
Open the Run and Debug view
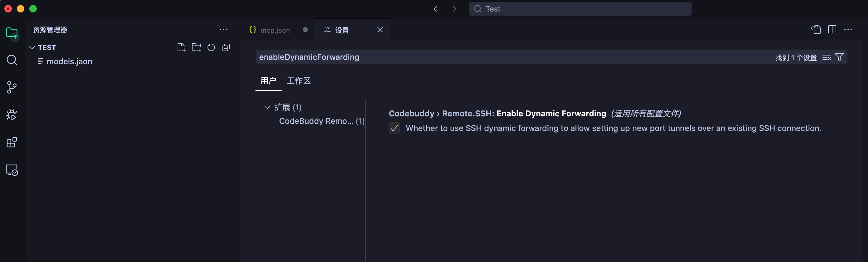click(12, 115)
